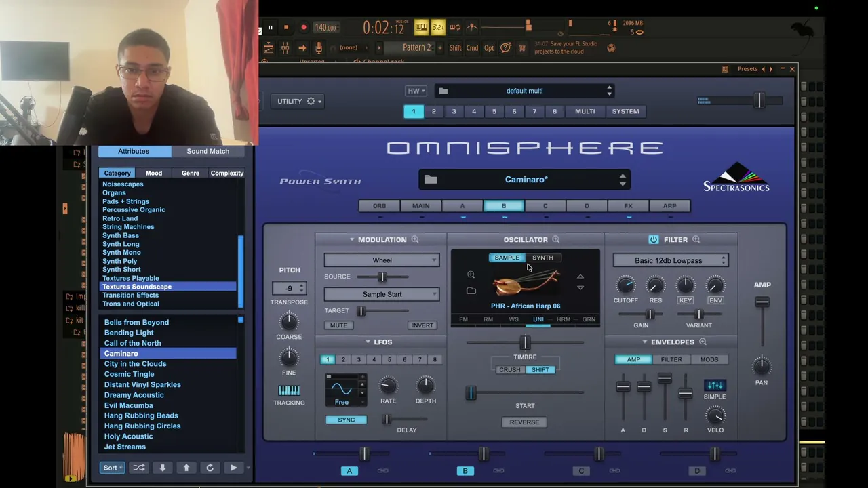Toggle the Filter power button

tap(654, 239)
